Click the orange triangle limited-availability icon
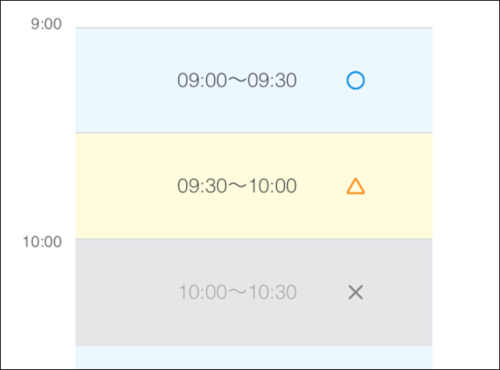This screenshot has width=500, height=370. coord(355,186)
